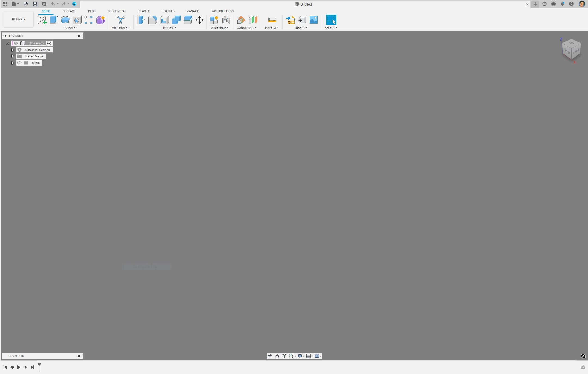Viewport: 588px width, 374px height.
Task: Click the Insert SVG icon
Action: 290,20
